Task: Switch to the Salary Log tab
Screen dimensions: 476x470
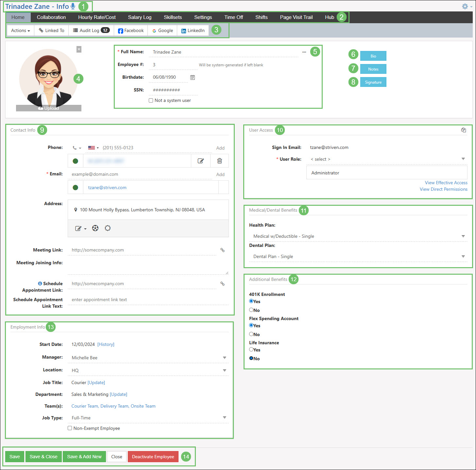Action: click(x=140, y=17)
